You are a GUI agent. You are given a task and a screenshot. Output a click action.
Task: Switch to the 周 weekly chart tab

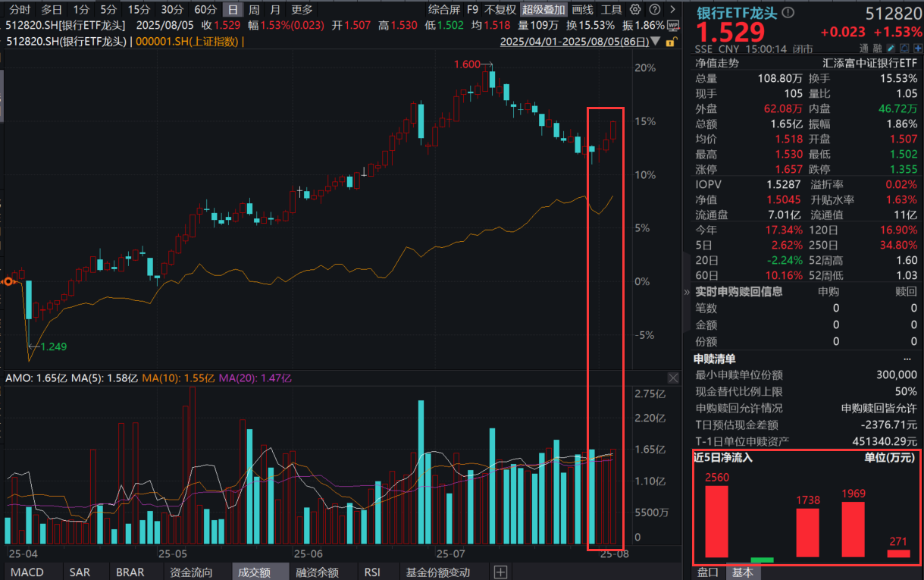254,10
